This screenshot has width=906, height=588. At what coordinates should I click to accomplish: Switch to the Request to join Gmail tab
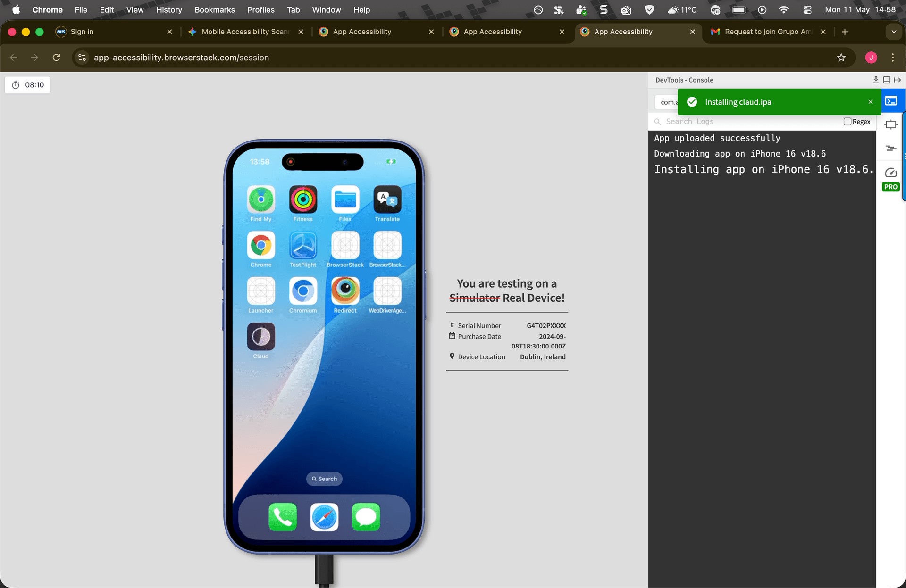769,32
